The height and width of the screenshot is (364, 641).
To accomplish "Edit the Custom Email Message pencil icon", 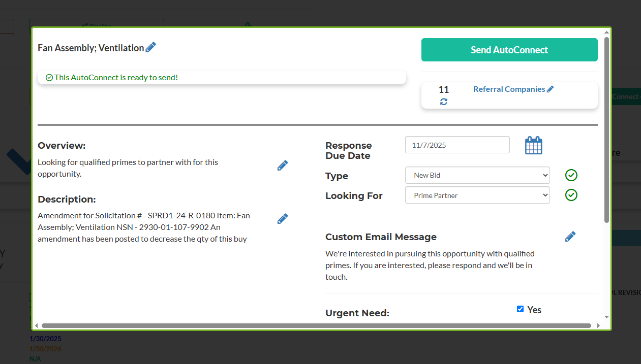I will (570, 237).
